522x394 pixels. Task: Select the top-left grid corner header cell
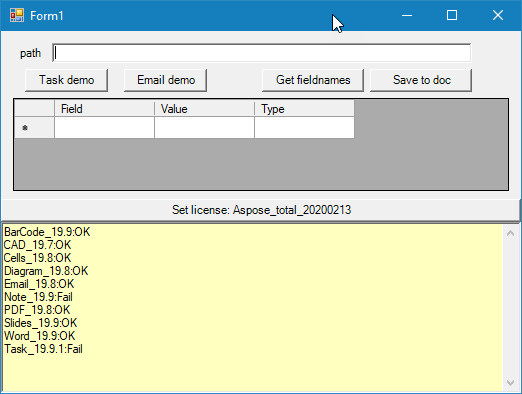coord(35,109)
